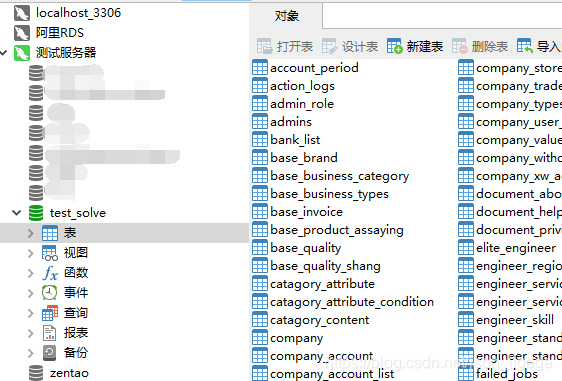Screen dimensions: 562x381
Task: Select 阿里RDS in connection tree
Action: point(59,33)
